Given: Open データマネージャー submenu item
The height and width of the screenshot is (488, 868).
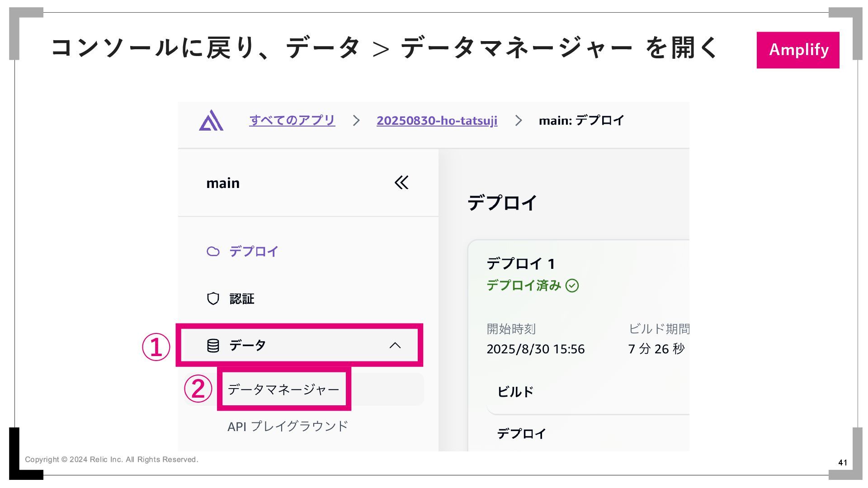Looking at the screenshot, I should click(x=283, y=389).
